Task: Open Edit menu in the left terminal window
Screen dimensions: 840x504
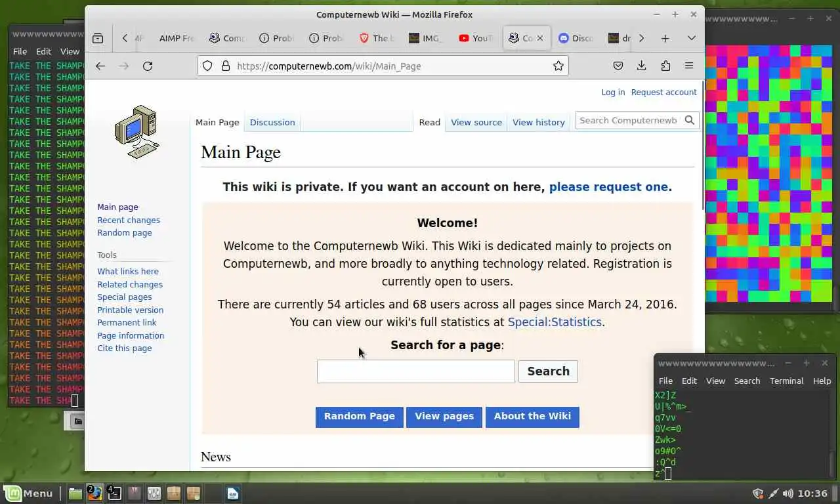Action: (x=44, y=51)
